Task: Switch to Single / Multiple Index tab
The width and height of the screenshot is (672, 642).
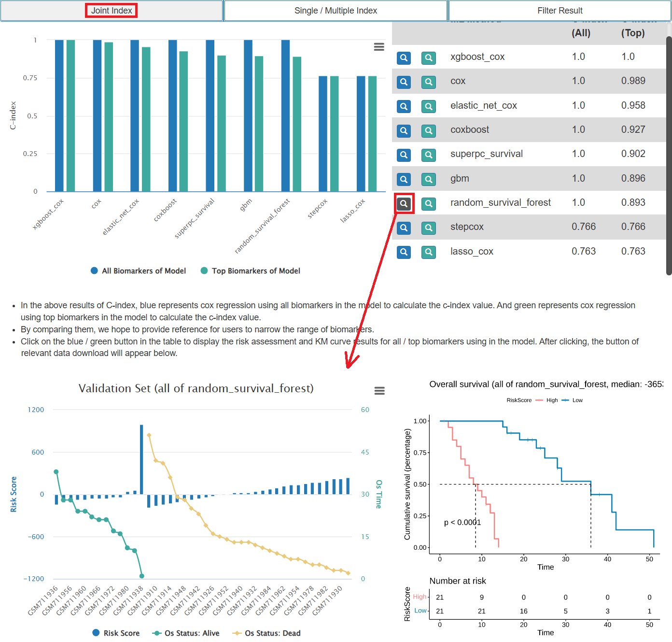Action: pos(336,11)
